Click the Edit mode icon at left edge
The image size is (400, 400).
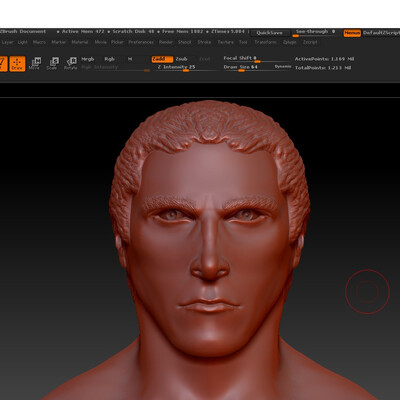pos(3,63)
